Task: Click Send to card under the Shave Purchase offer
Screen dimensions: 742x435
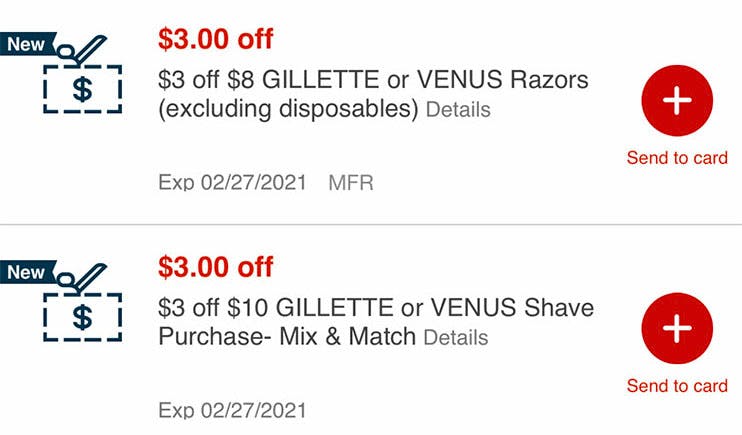Action: (x=677, y=386)
